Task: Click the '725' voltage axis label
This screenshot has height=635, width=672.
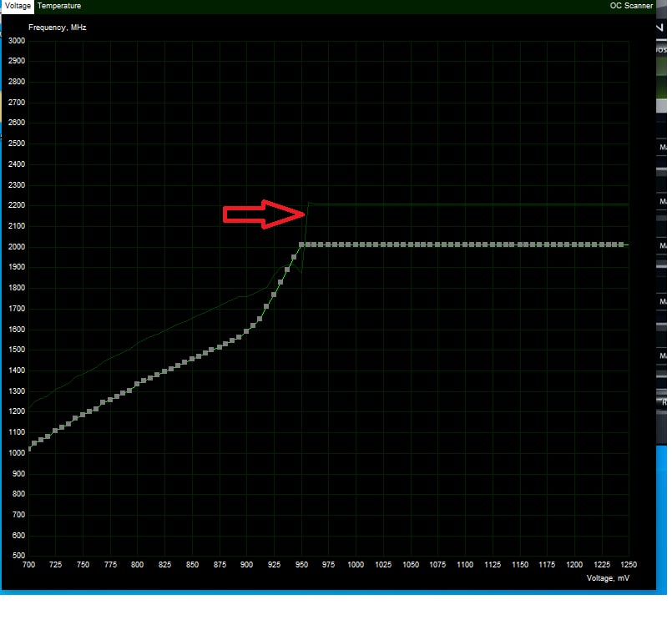Action: point(56,564)
